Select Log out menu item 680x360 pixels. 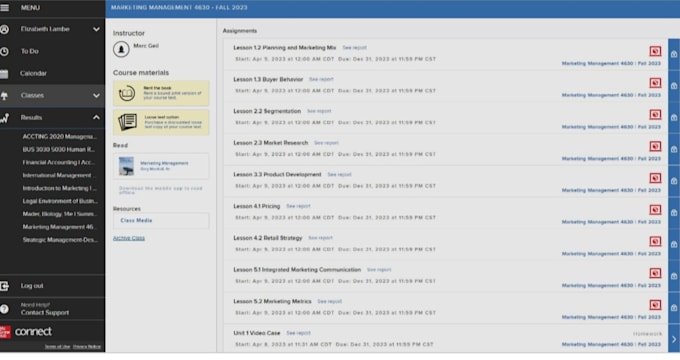(32, 286)
